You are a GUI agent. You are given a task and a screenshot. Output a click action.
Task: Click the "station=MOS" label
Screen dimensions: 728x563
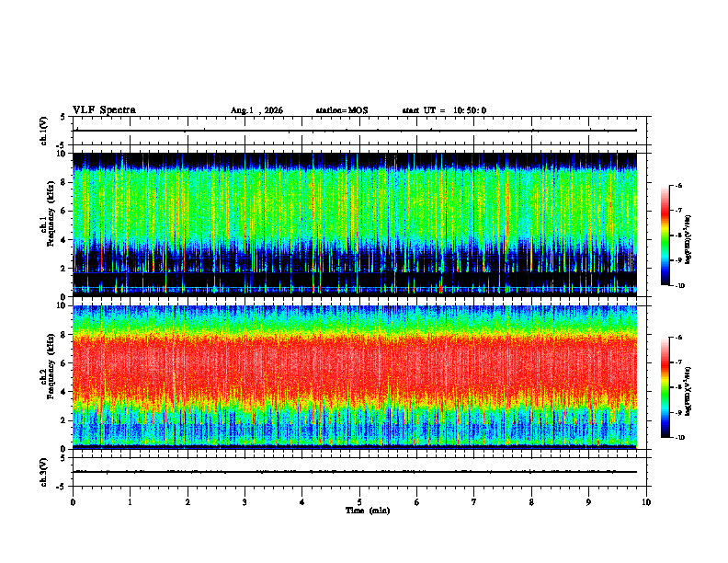(x=342, y=110)
